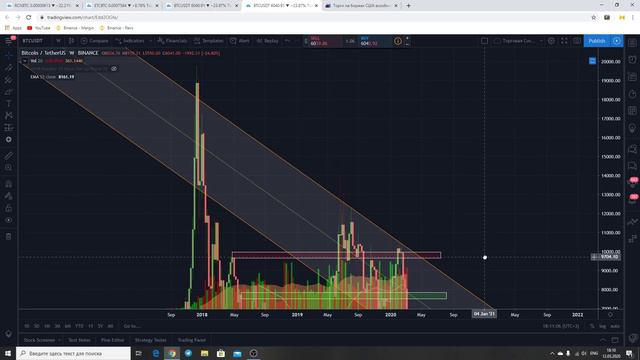Start bar Replay mode
Viewport: 640px width, 360px height.
267,41
